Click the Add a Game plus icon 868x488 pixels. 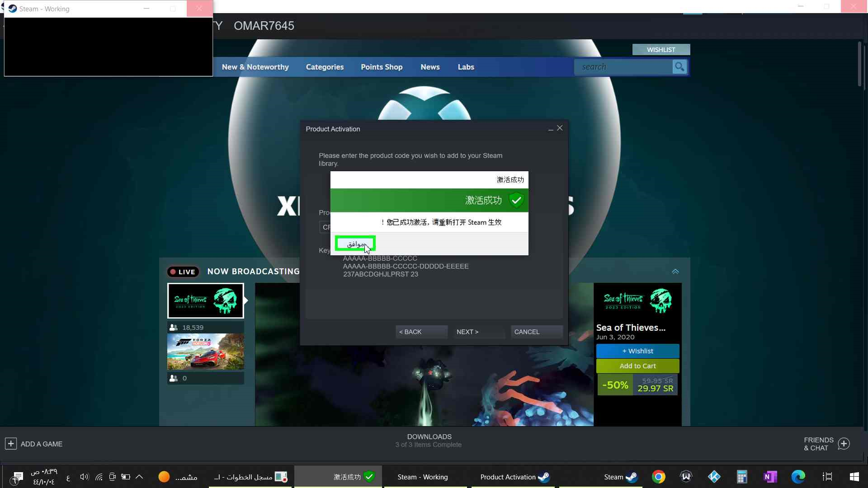pos(11,444)
